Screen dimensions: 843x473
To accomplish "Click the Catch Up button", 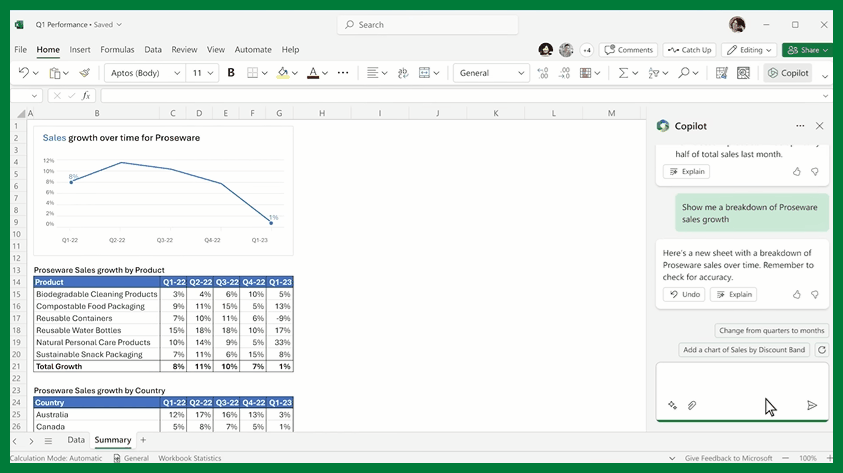I will tap(690, 50).
